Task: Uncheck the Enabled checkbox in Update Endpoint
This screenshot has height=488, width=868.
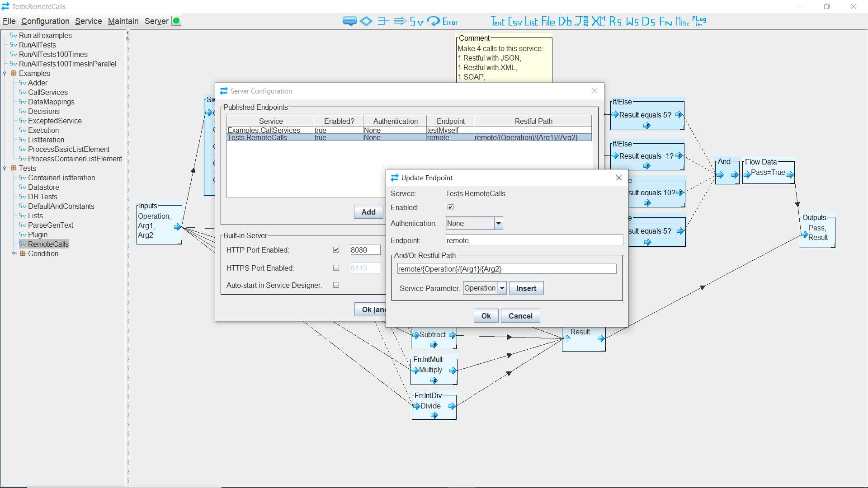Action: pyautogui.click(x=450, y=207)
